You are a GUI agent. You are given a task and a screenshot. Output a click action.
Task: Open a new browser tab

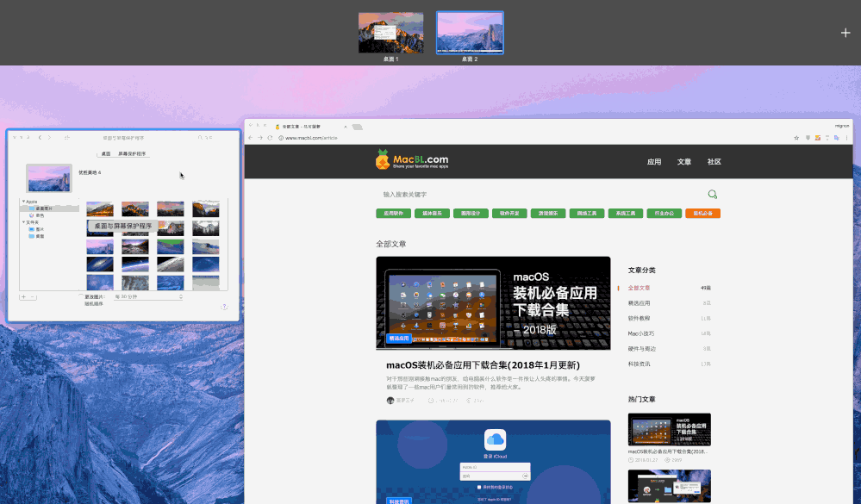coord(358,127)
